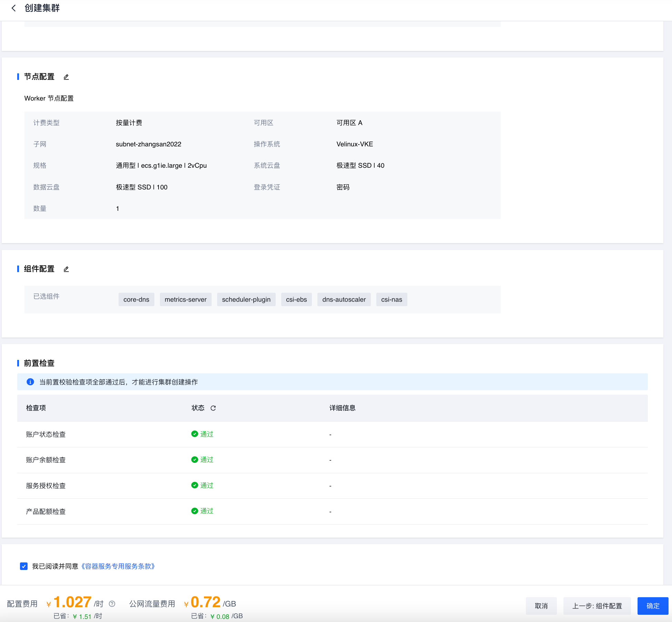Click the back arrow next to 创建集群
Screen dimensions: 672x622
pos(13,8)
